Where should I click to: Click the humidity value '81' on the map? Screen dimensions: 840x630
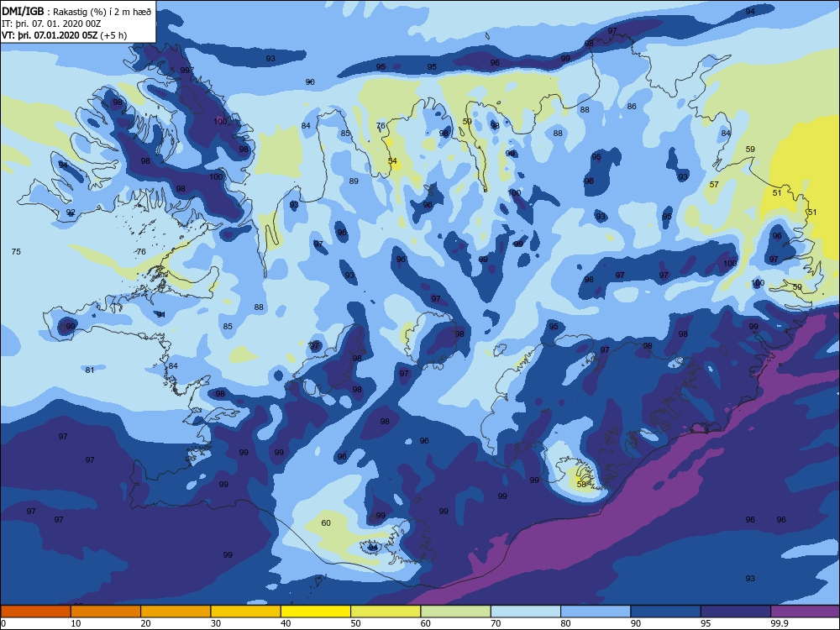90,370
